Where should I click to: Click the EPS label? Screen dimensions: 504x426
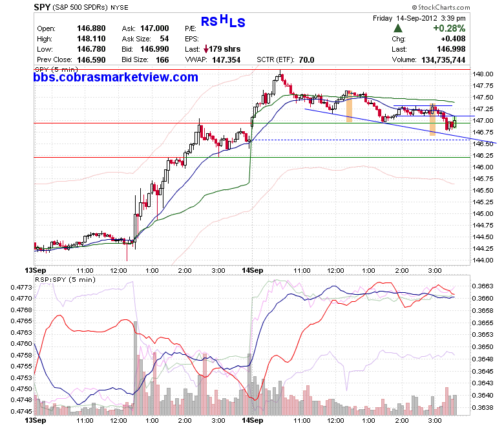(191, 39)
